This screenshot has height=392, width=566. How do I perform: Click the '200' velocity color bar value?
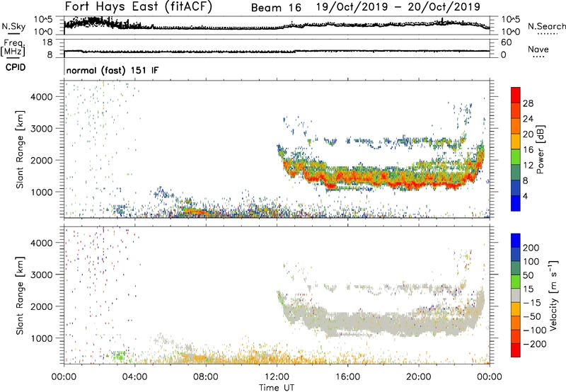[x=531, y=248]
